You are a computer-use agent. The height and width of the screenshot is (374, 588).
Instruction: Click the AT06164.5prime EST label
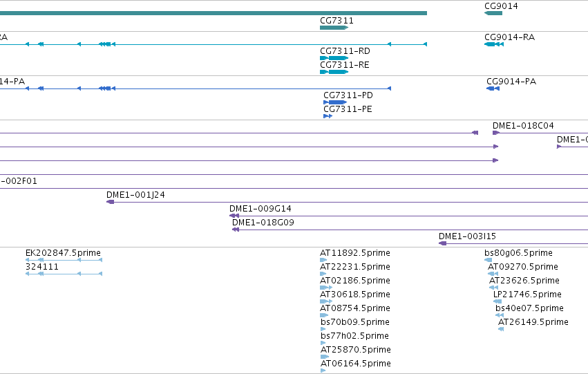point(356,364)
